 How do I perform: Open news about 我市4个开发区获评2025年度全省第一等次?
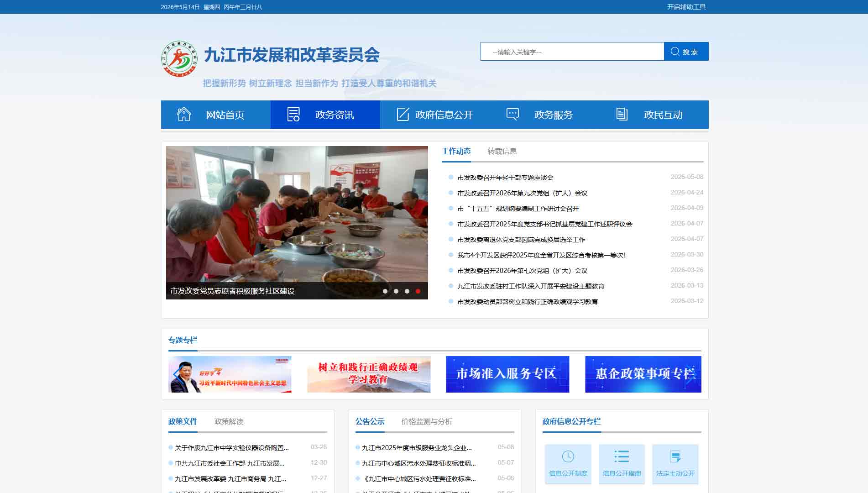click(x=542, y=255)
